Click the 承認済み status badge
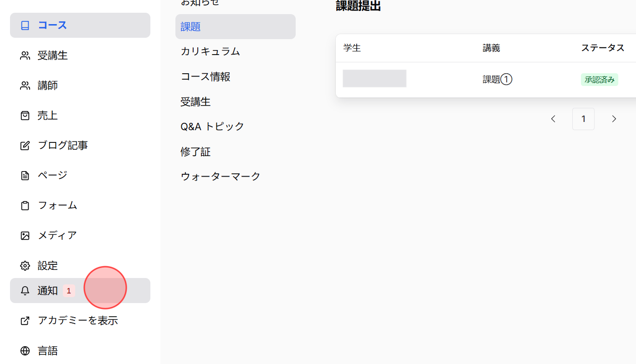636x364 pixels. (599, 79)
